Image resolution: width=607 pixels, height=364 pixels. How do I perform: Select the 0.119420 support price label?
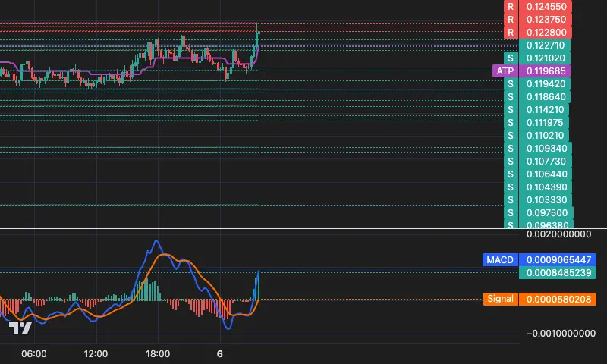(x=537, y=84)
